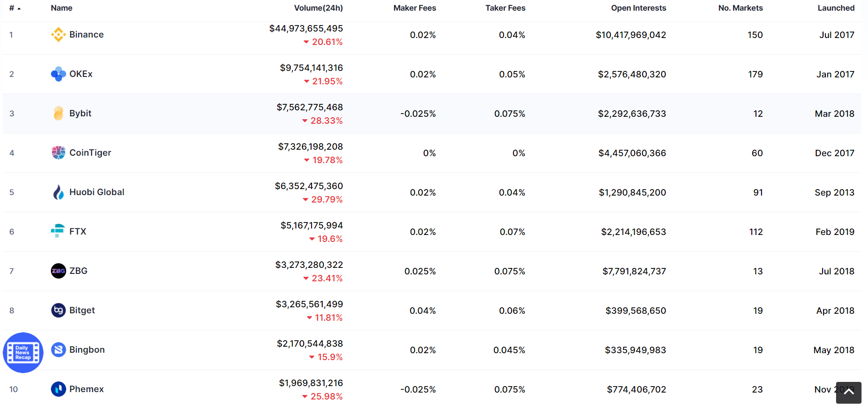Open the Bybit logo icon
Viewport: 868px width, 406px height.
pyautogui.click(x=58, y=114)
